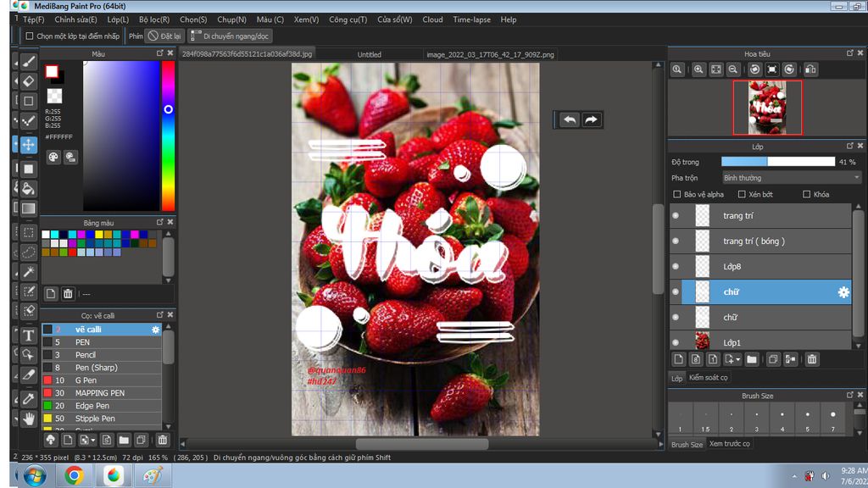Select the Gradient tool

29,208
